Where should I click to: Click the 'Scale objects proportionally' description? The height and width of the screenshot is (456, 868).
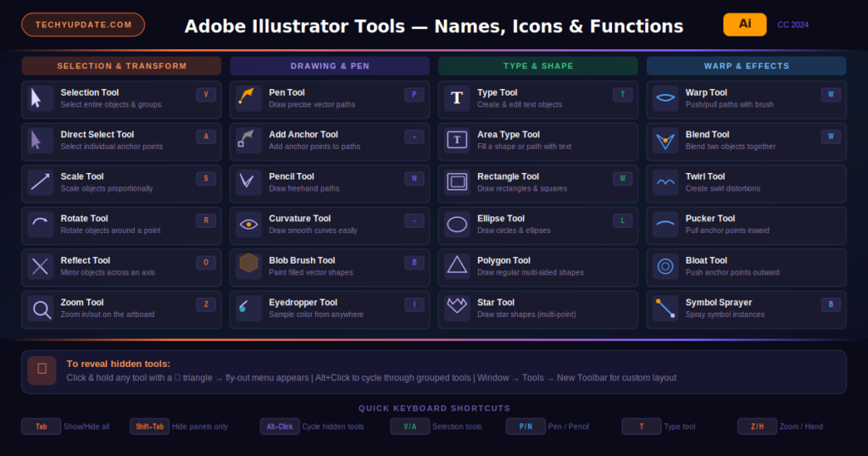click(107, 189)
